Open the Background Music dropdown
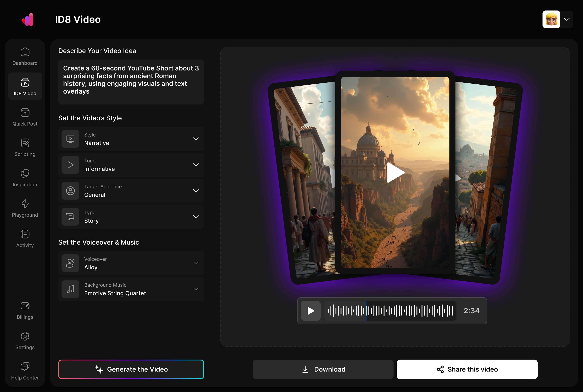 (131, 289)
